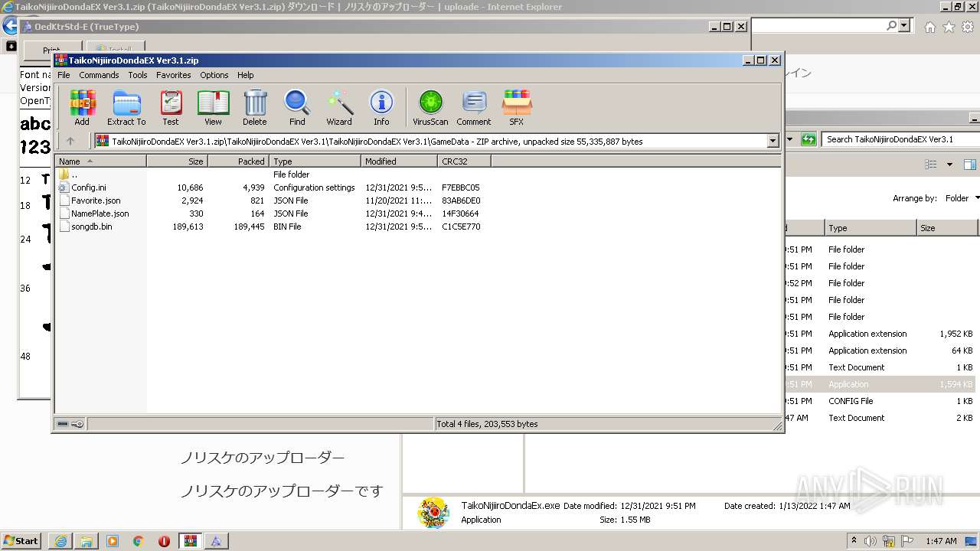This screenshot has height=551, width=980.
Task: Click the Add toolbar icon in WinRAR
Action: click(82, 107)
